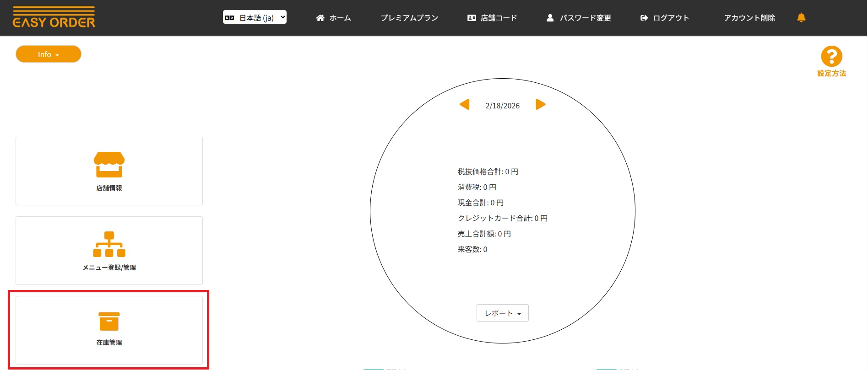
Task: Click the bell notification icon
Action: (801, 17)
